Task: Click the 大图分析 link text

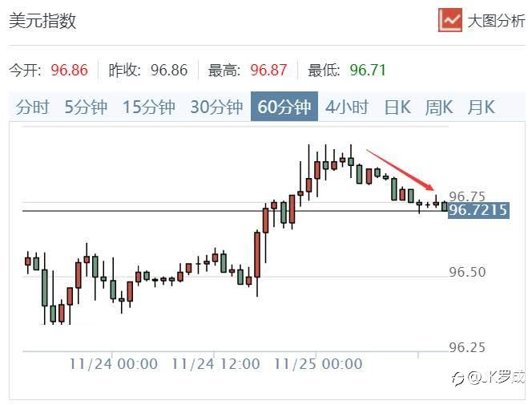Action: point(497,21)
